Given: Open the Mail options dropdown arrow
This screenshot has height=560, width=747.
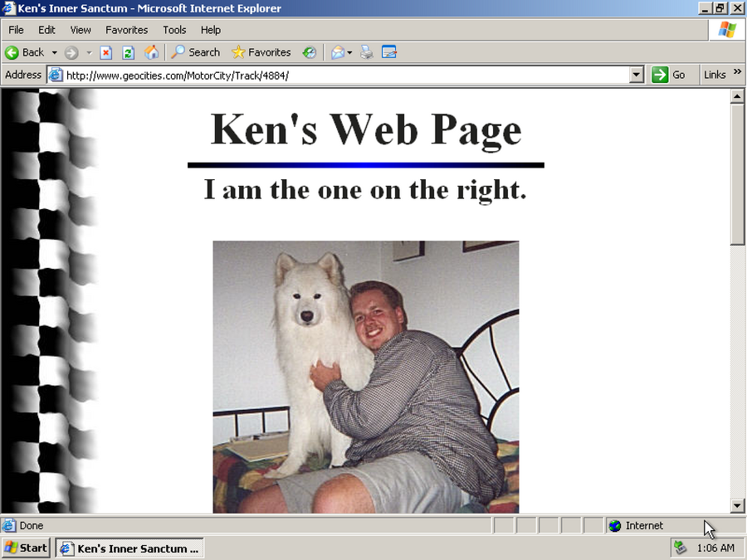Looking at the screenshot, I should pyautogui.click(x=349, y=52).
